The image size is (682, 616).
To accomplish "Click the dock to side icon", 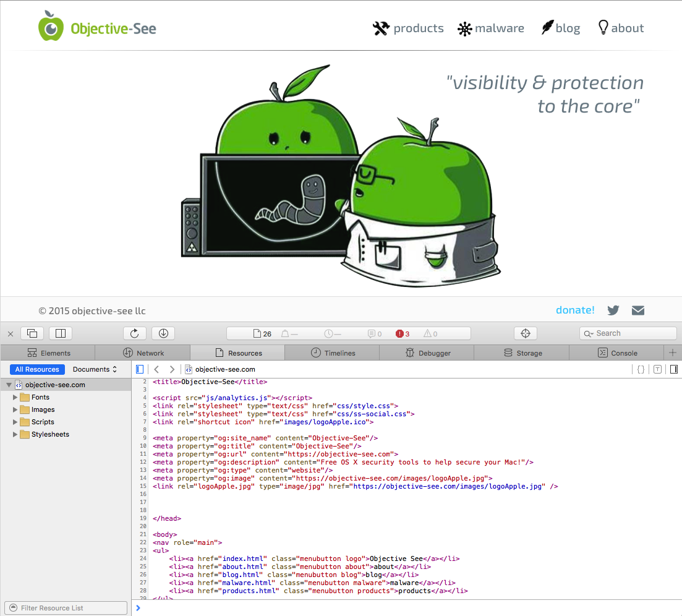I will coord(61,333).
